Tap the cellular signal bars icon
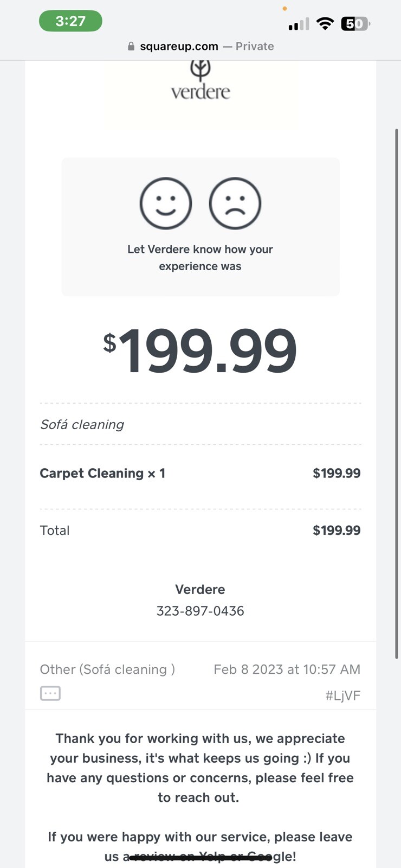 [x=299, y=24]
